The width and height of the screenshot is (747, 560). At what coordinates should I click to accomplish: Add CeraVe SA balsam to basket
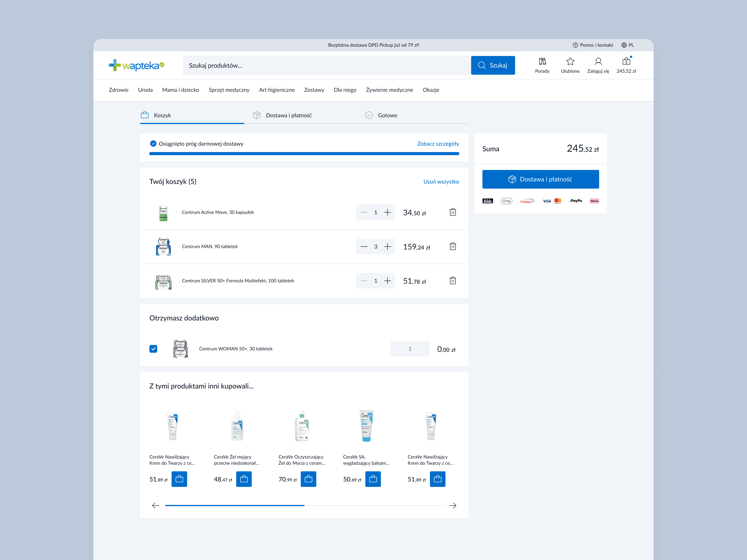[x=373, y=479]
